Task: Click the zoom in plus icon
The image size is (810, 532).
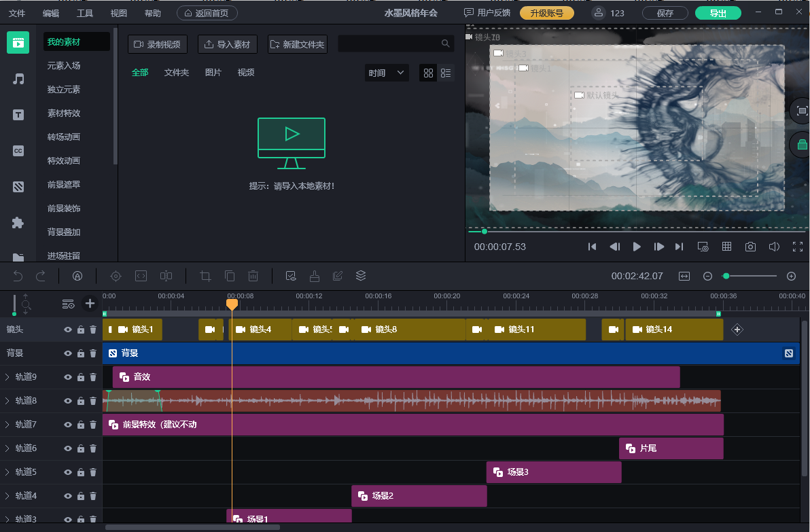Action: 791,277
